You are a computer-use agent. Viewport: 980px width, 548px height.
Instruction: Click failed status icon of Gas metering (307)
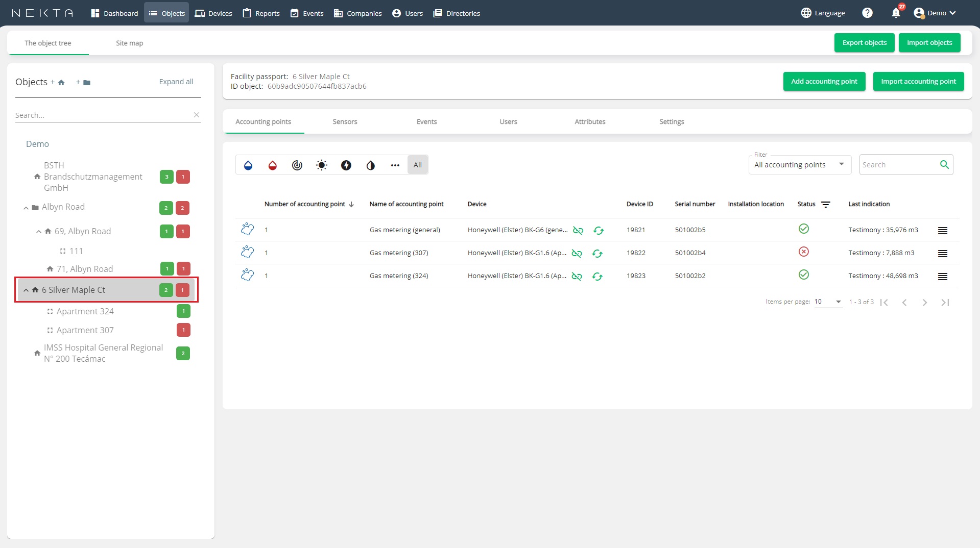point(804,252)
